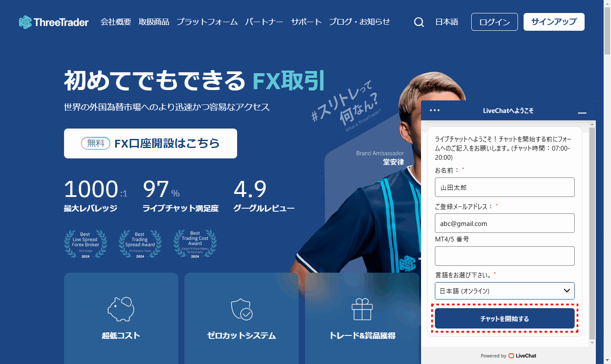This screenshot has width=611, height=364.
Task: Click the 97% ライブチャット満足度 stat
Action: point(180,196)
